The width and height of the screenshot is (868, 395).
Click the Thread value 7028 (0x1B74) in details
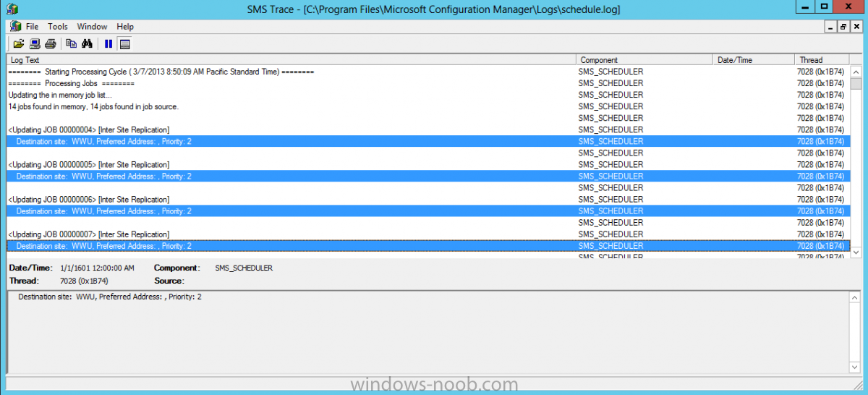[x=84, y=280]
